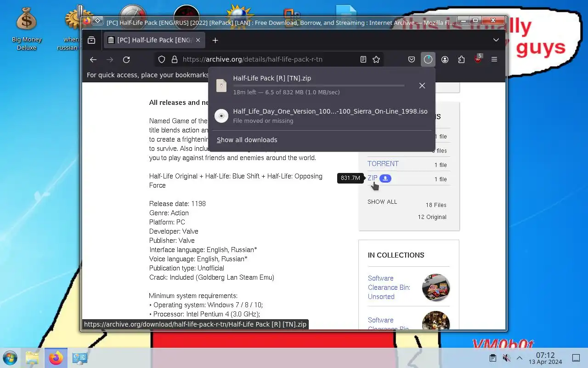
Task: Open site tracking protection shield icon
Action: click(162, 59)
